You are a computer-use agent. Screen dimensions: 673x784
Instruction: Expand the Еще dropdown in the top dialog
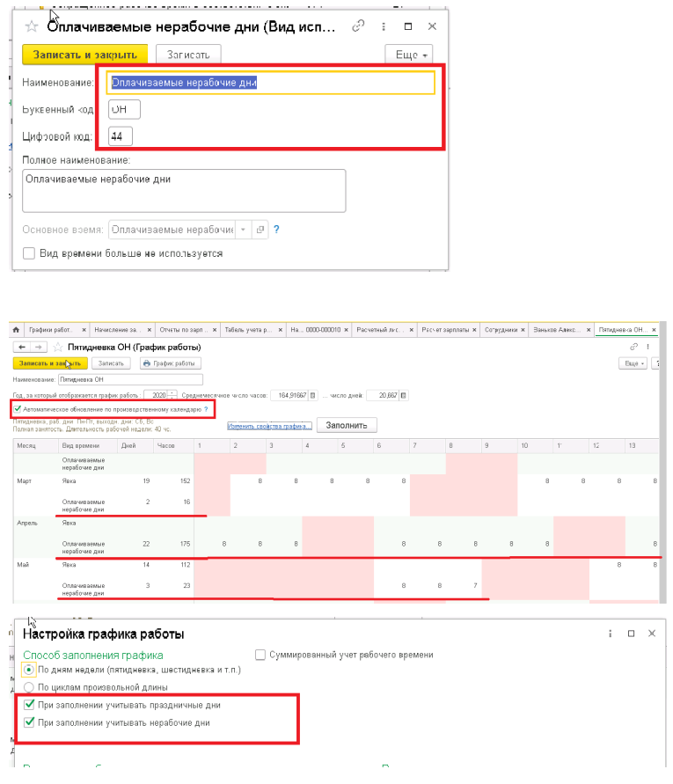[x=409, y=55]
